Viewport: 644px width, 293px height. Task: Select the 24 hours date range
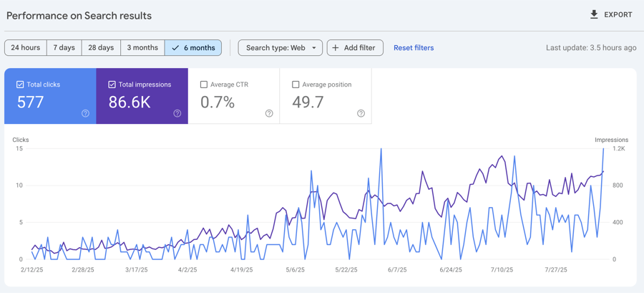(26, 48)
